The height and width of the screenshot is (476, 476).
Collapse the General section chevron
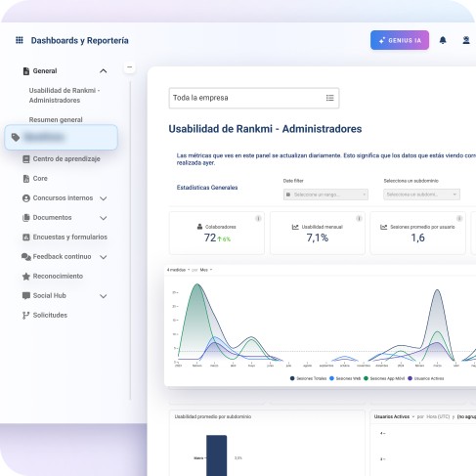104,71
